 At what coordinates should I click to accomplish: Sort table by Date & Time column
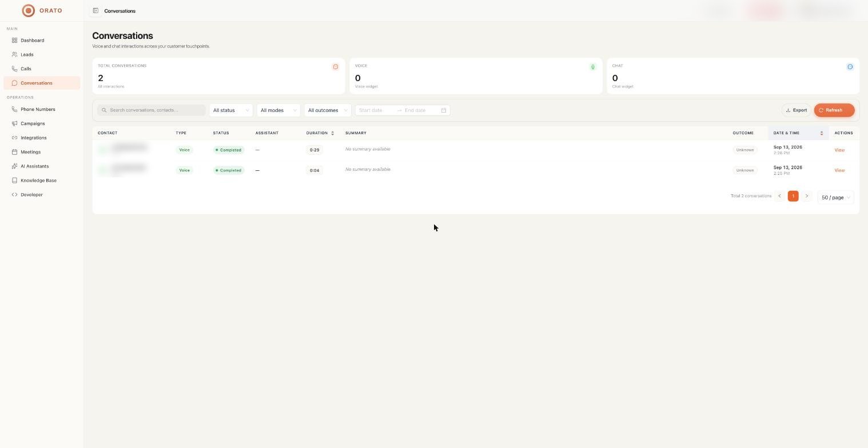coord(798,133)
